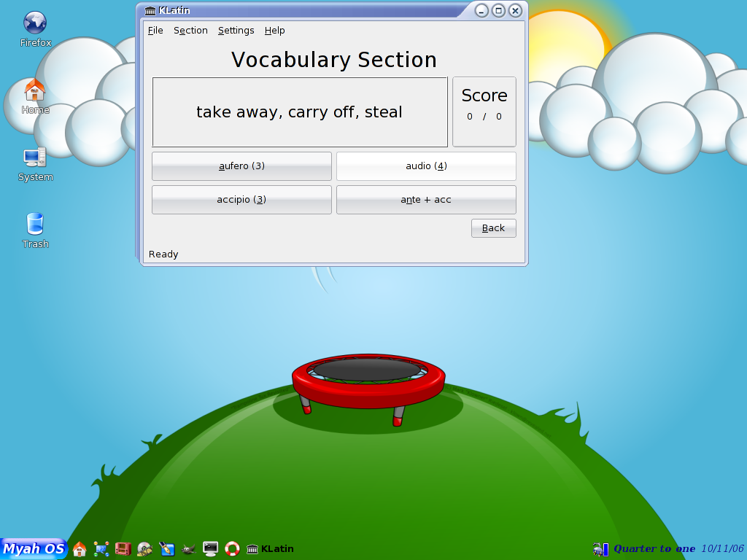747x560 pixels.
Task: Click the Vocabulary Section heading
Action: point(334,60)
